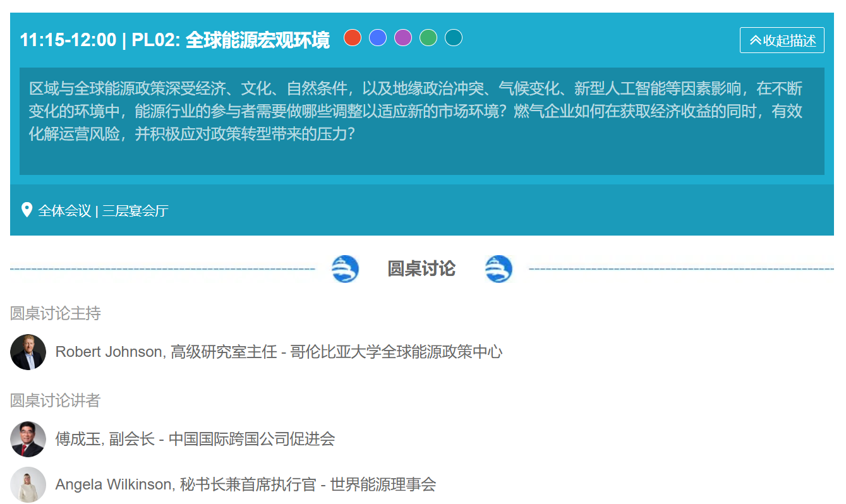Collapse the description with 收起描述 button
Viewport: 846px width, 504px height.
pos(782,40)
